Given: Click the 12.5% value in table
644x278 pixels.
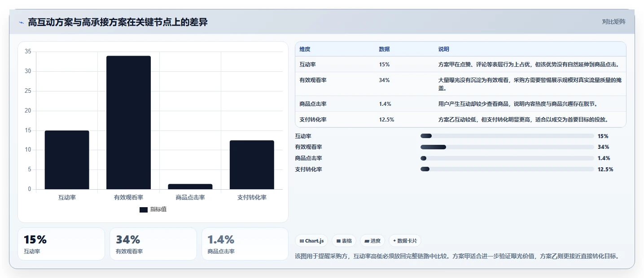Looking at the screenshot, I should (386, 120).
